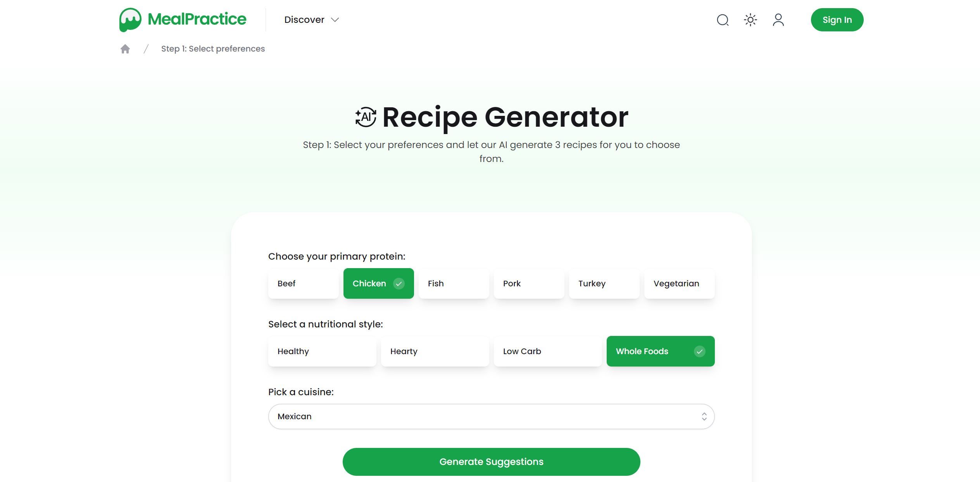
Task: Open the Discover navigation dropdown
Action: point(311,19)
